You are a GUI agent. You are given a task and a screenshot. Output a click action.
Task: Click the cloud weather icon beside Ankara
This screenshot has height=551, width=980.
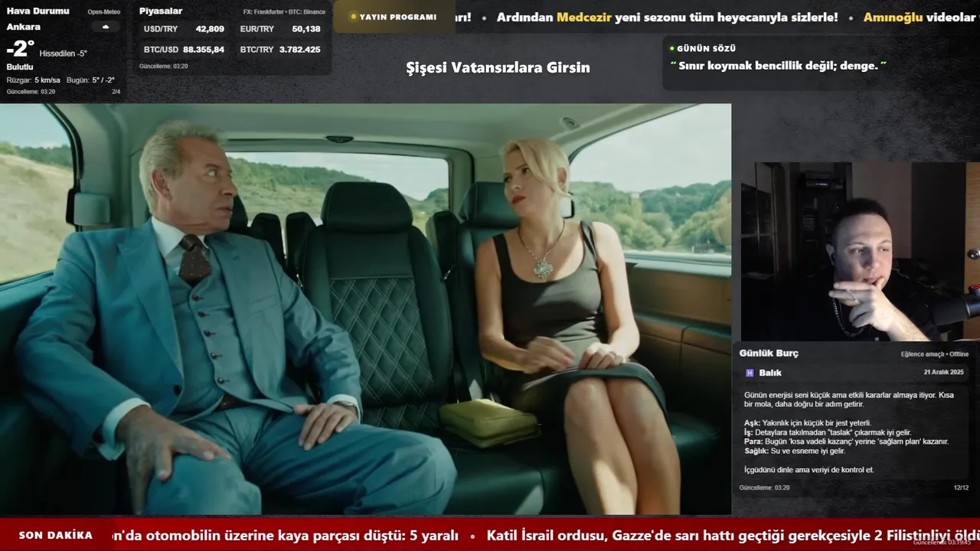(x=106, y=27)
